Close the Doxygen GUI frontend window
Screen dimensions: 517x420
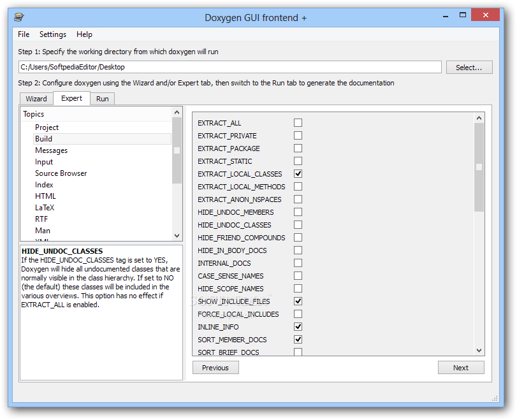(x=485, y=15)
